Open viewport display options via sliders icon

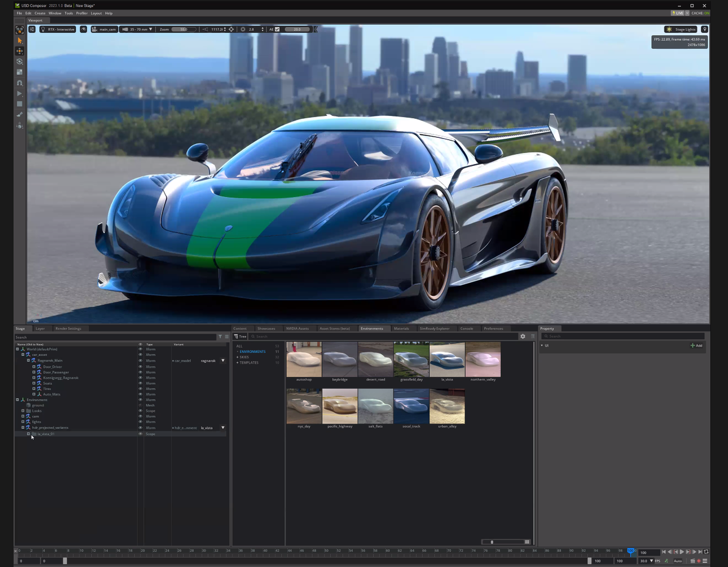(32, 29)
